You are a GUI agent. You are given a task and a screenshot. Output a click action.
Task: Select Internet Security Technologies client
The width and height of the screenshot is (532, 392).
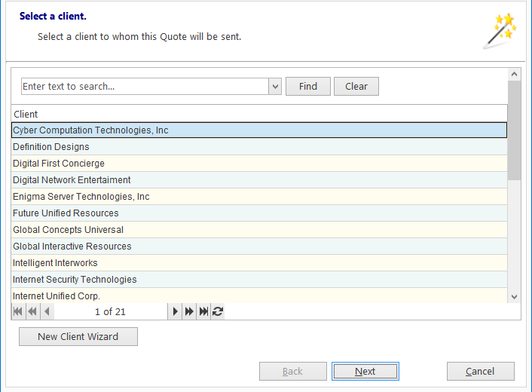(259, 280)
